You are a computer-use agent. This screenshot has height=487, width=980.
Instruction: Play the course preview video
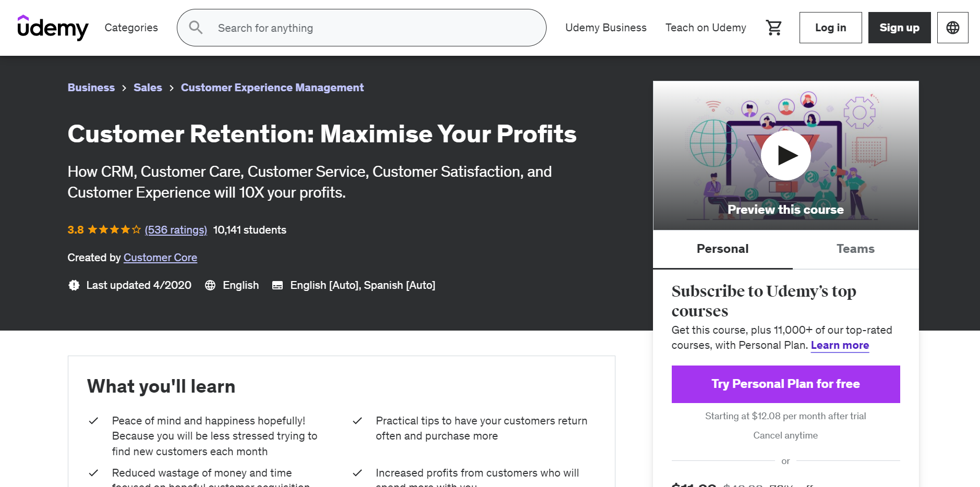coord(785,155)
